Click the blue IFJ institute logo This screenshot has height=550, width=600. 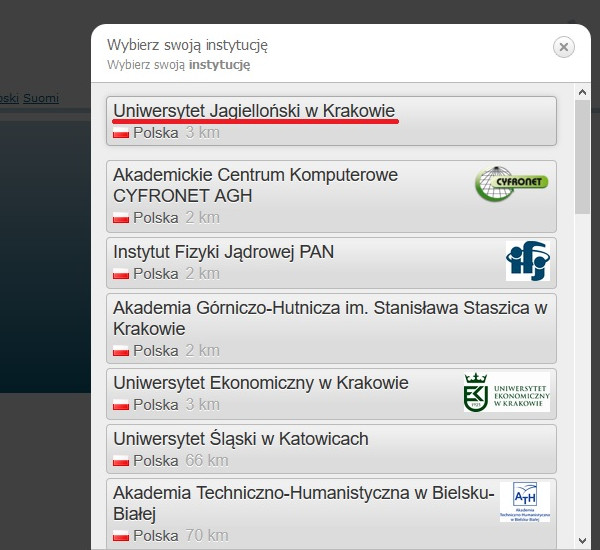[x=527, y=262]
